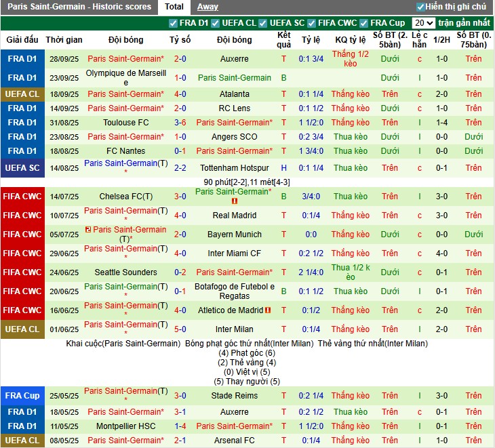Toggle the Hiển thị ghi chú checkbox

coord(420,7)
